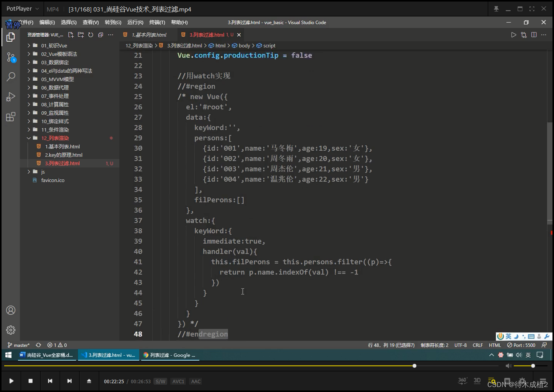Open the 文件(F) menu
The image size is (554, 392).
coord(26,23)
